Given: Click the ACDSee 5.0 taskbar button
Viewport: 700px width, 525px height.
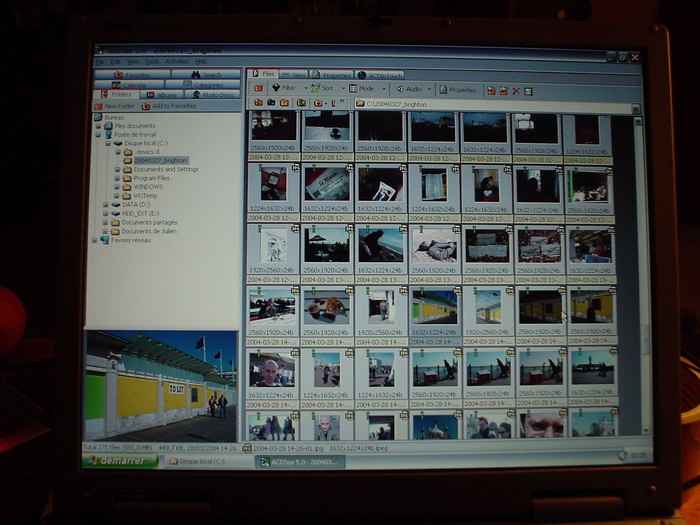Looking at the screenshot, I should (x=300, y=462).
